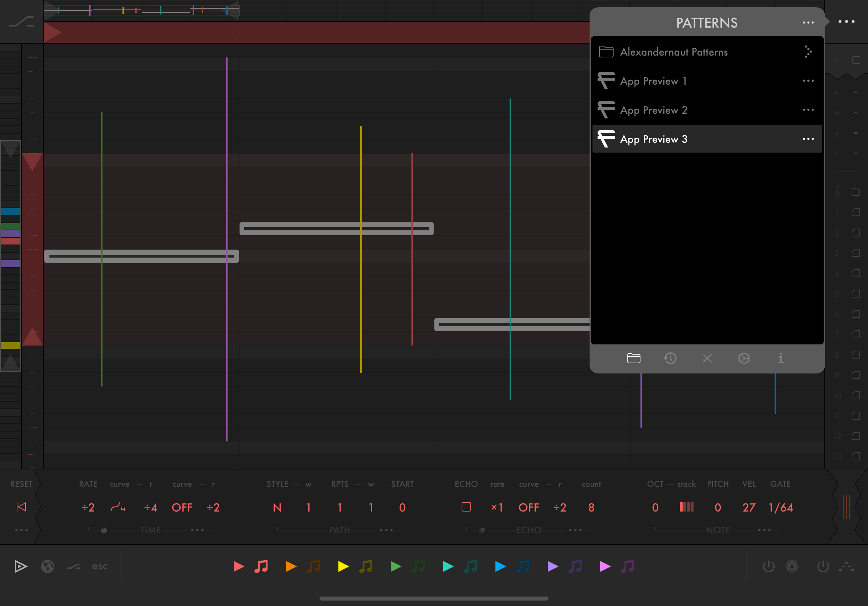Open the folder icon in Patterns footer
Image resolution: width=868 pixels, height=606 pixels.
point(634,358)
